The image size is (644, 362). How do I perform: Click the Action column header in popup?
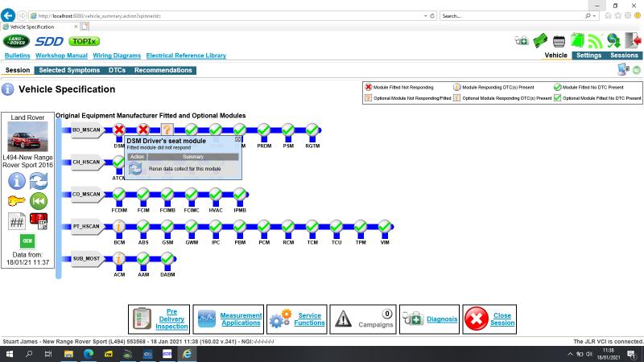137,157
